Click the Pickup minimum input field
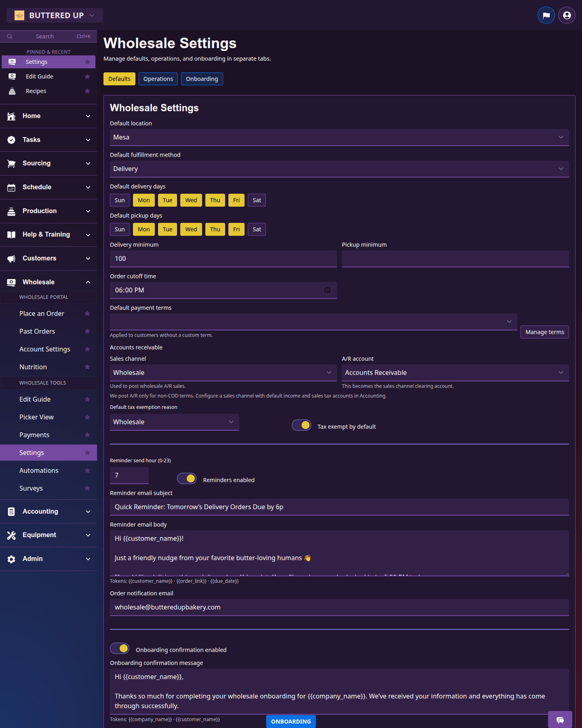 [x=455, y=259]
